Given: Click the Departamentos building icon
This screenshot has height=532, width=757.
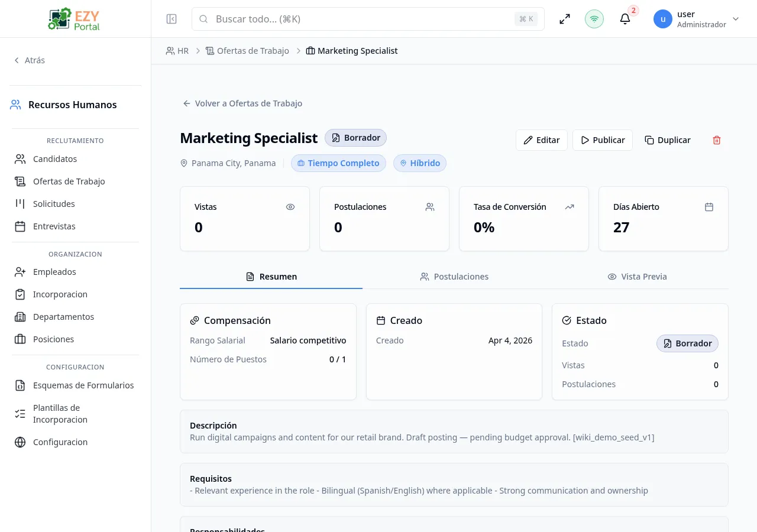Looking at the screenshot, I should point(20,317).
